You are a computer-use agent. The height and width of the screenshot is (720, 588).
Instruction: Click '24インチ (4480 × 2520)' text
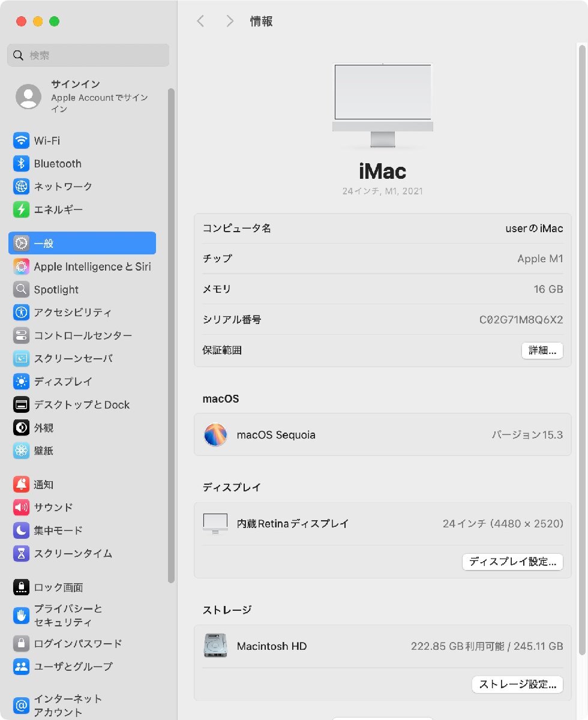503,524
